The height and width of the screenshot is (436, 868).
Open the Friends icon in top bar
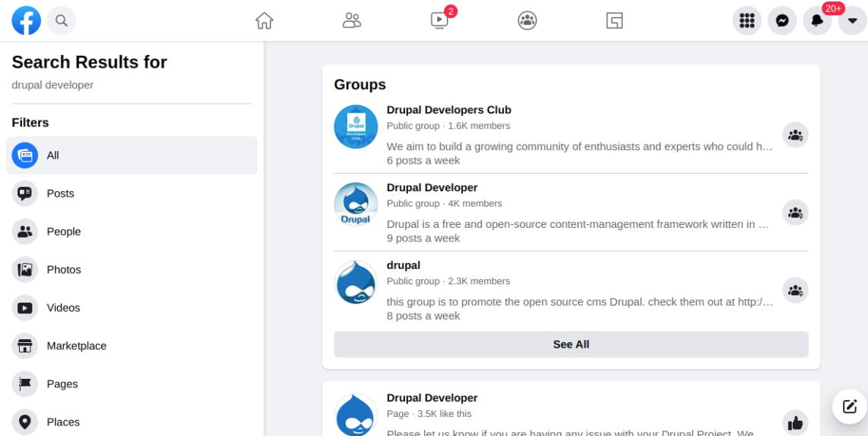pyautogui.click(x=352, y=21)
